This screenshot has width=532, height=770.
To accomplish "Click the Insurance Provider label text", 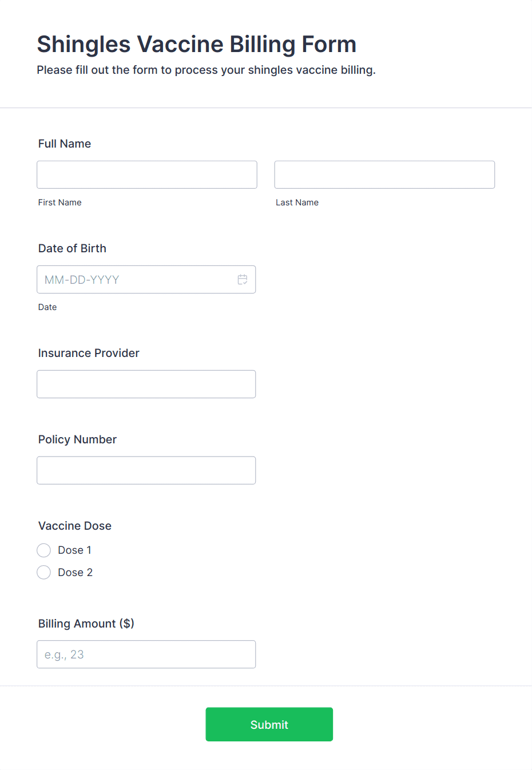I will [x=89, y=353].
